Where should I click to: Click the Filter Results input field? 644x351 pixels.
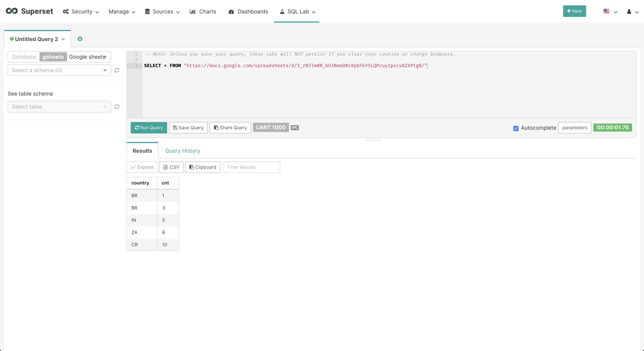click(x=251, y=167)
